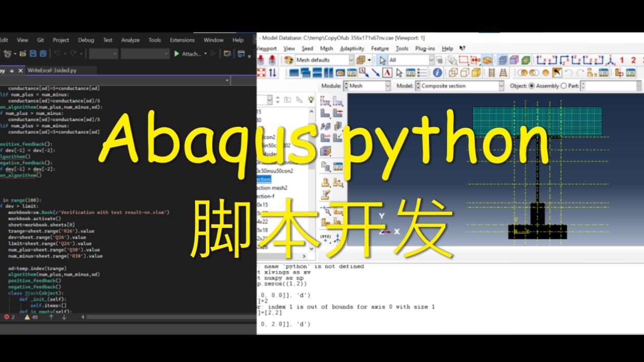Click the Mesh region icon beside Mesh instance
This screenshot has width=644, height=362.
coord(338,113)
